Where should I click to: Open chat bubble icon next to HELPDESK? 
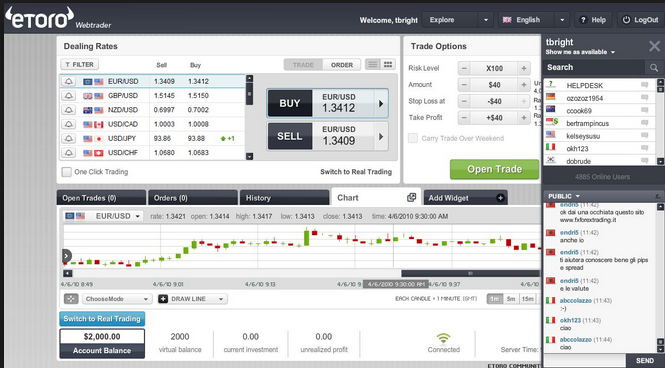click(x=645, y=85)
